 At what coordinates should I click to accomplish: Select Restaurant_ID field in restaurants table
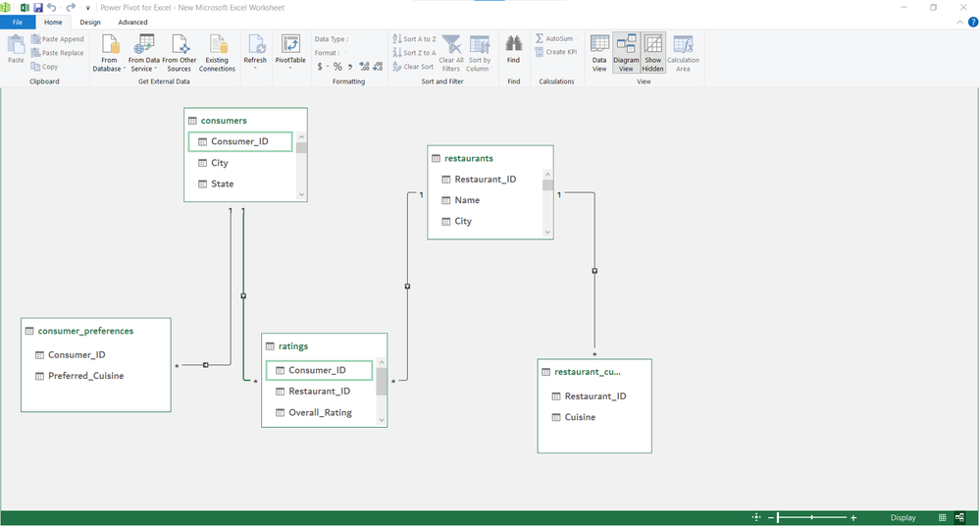pyautogui.click(x=487, y=179)
